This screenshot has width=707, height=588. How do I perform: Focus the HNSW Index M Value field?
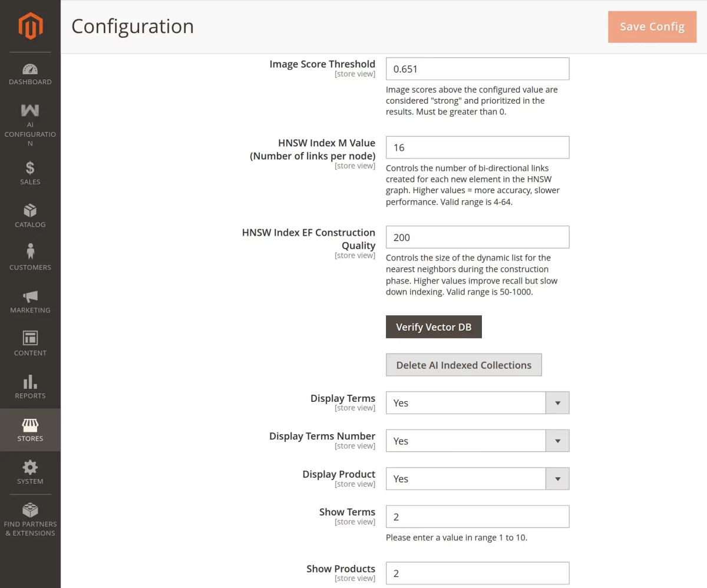click(x=477, y=147)
